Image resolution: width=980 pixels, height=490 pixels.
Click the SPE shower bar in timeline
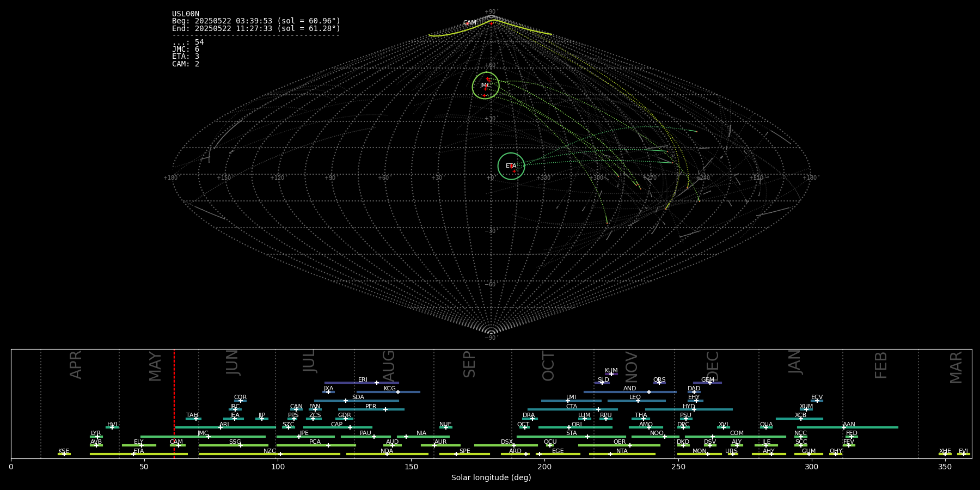pos(464,454)
